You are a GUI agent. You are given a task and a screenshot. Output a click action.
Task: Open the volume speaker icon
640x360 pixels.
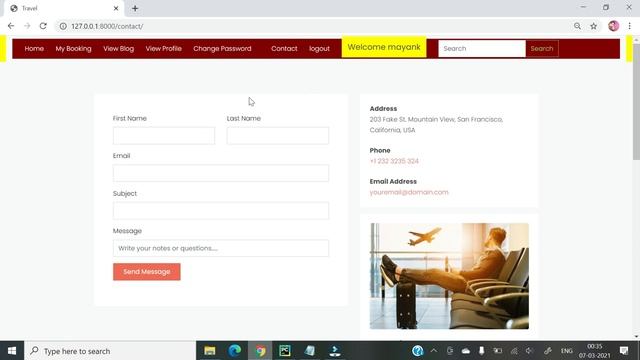(x=529, y=351)
